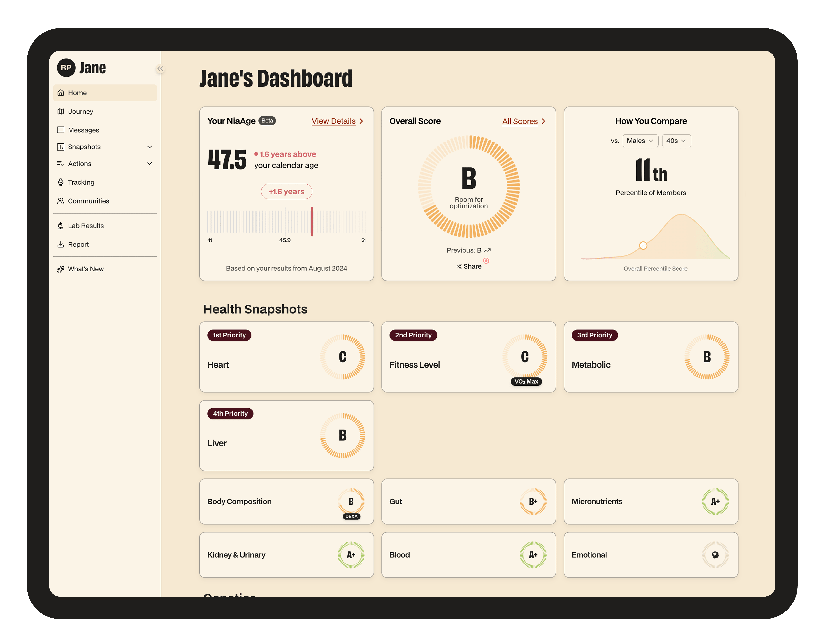Image resolution: width=815 pixels, height=644 pixels.
Task: Click the Home house icon
Action: tap(61, 93)
